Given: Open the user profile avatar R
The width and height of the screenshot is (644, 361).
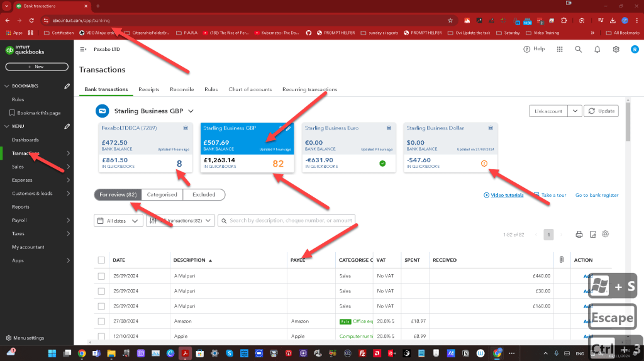Looking at the screenshot, I should tap(635, 49).
